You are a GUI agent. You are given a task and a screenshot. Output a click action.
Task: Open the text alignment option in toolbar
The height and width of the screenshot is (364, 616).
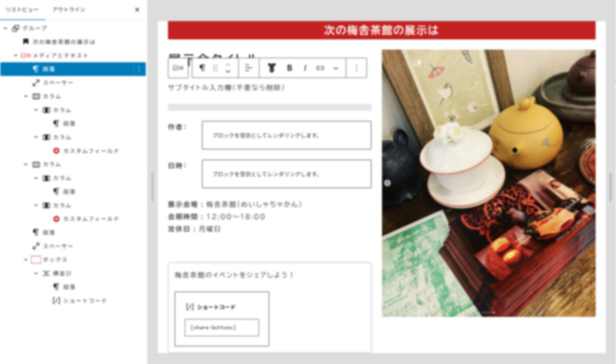(248, 68)
